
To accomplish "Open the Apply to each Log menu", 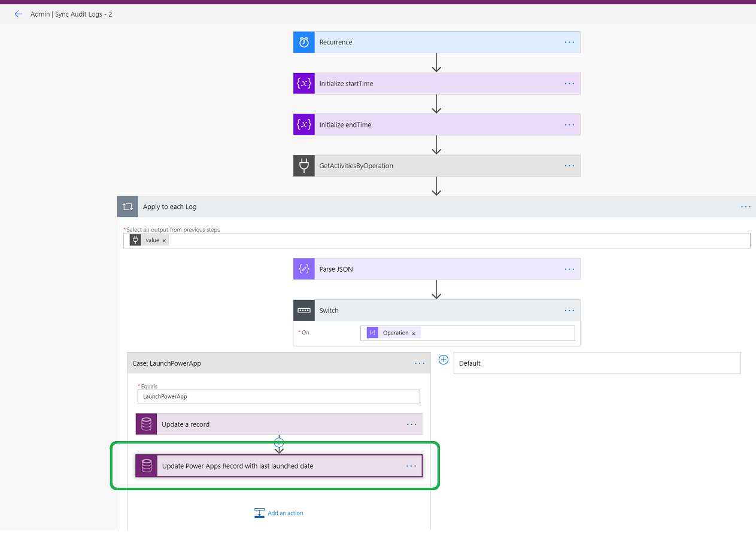I will point(745,206).
